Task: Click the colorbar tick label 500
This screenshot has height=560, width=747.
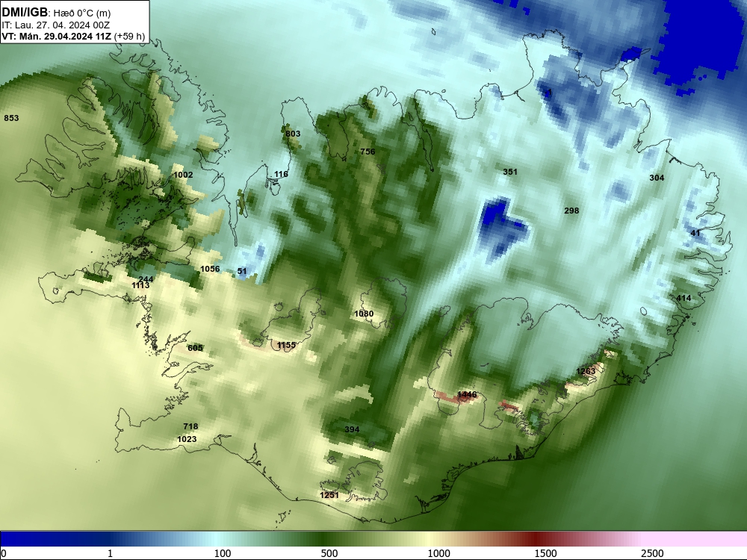Action: [x=329, y=553]
